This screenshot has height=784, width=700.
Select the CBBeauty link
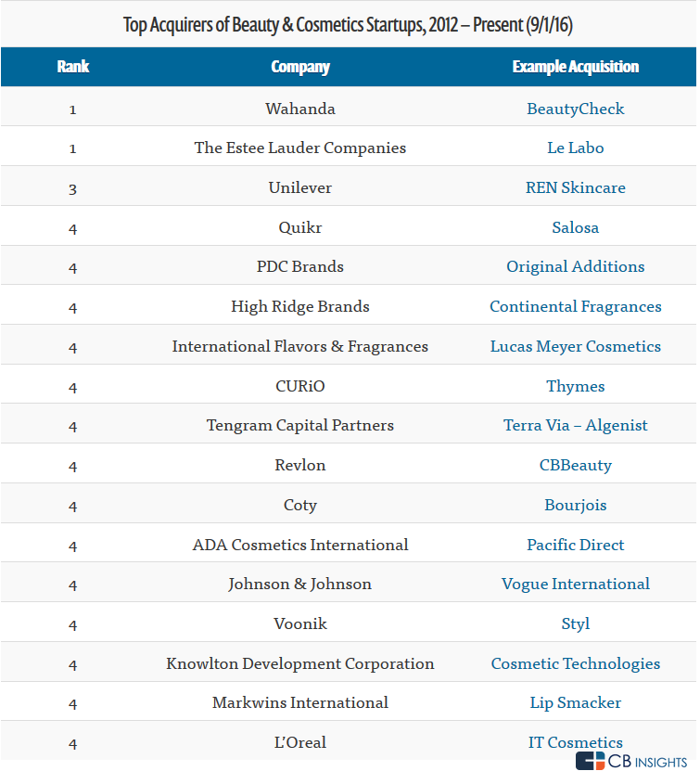[x=575, y=465]
